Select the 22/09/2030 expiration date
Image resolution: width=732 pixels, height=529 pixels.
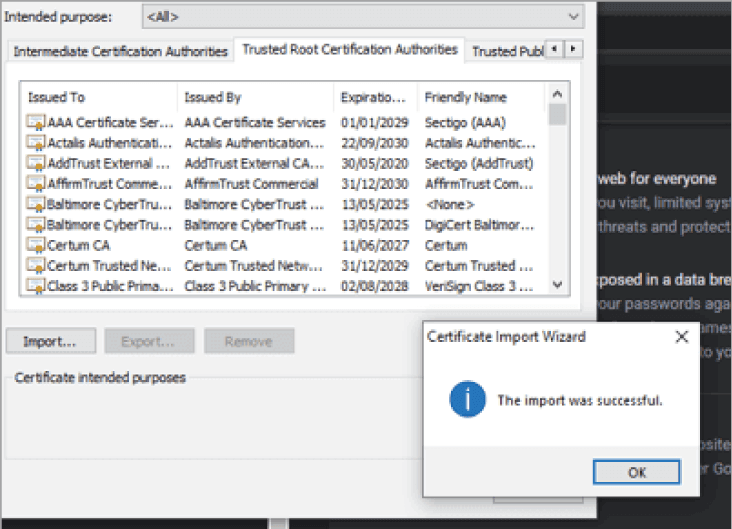[375, 143]
